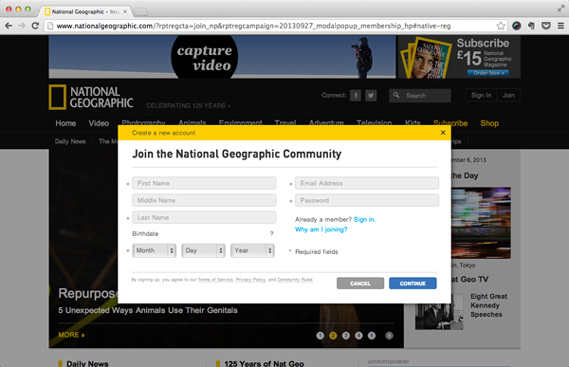Open the Month dropdown
The height and width of the screenshot is (367, 569).
[x=154, y=250]
